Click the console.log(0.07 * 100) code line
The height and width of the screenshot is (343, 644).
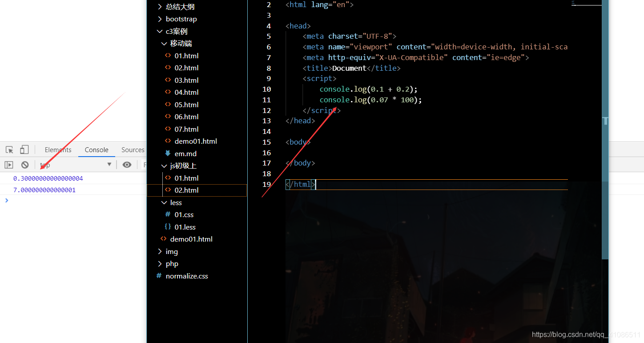point(370,100)
